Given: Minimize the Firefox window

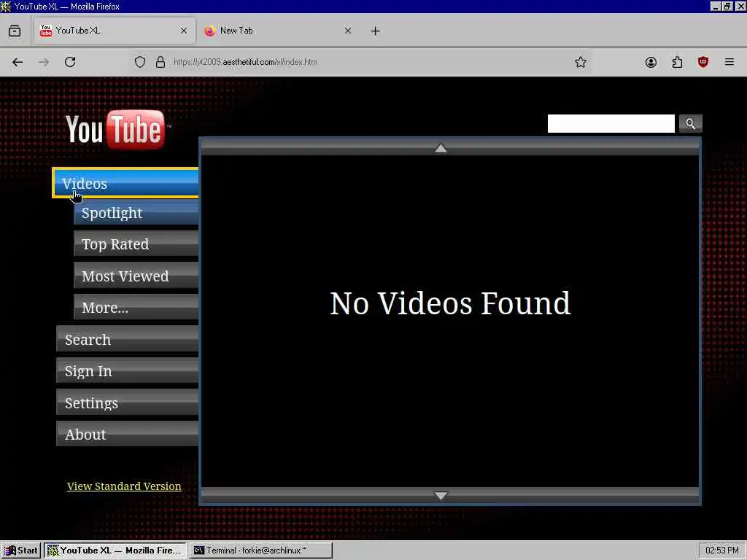Looking at the screenshot, I should tap(715, 6).
